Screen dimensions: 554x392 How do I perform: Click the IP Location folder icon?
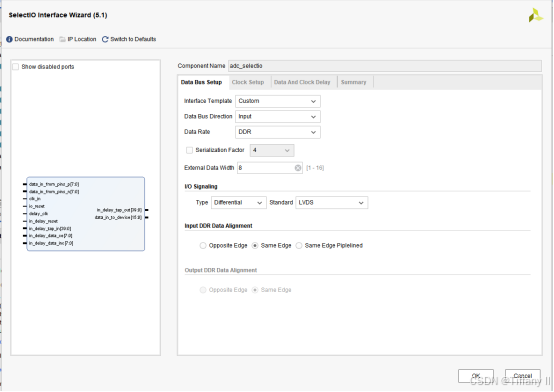point(63,39)
